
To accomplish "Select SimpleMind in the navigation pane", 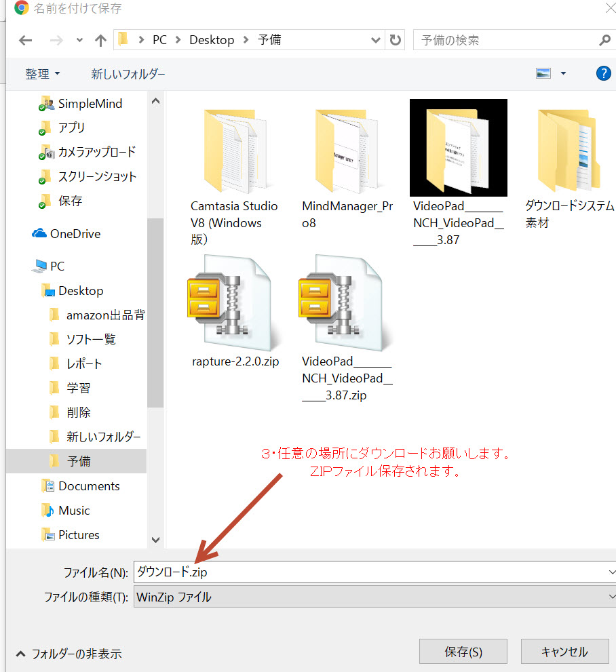I will [x=90, y=103].
